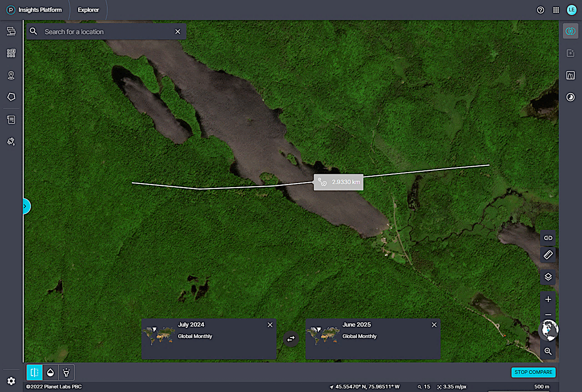Copy the shareable link icon
Viewport: 582px width, 392px height.
click(x=548, y=238)
